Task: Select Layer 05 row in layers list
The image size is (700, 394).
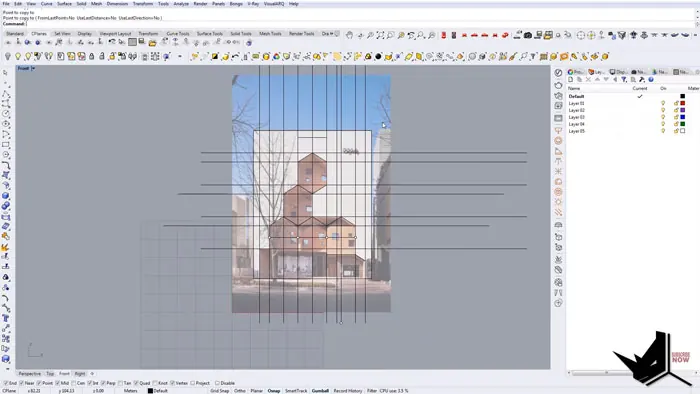Action: click(633, 131)
